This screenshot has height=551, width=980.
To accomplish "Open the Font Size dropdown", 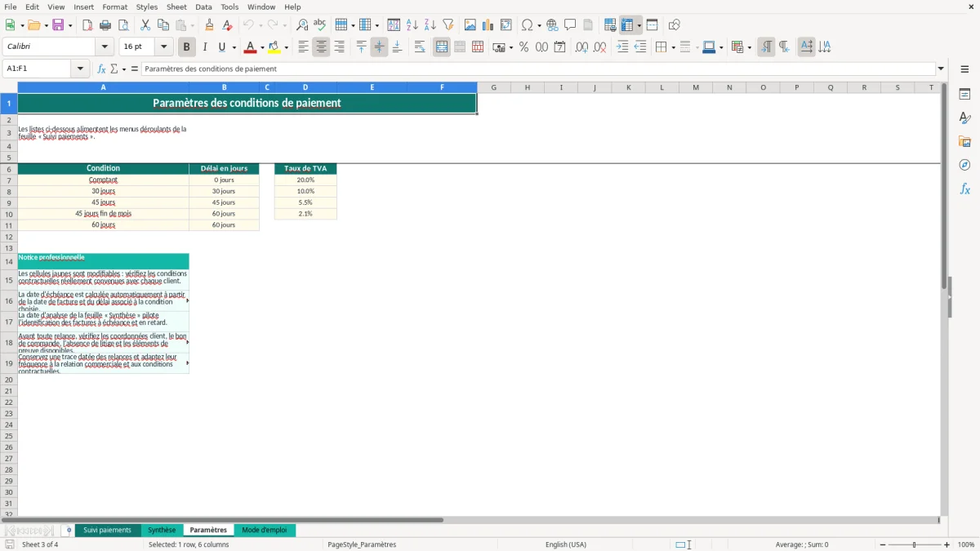I will 163,47.
